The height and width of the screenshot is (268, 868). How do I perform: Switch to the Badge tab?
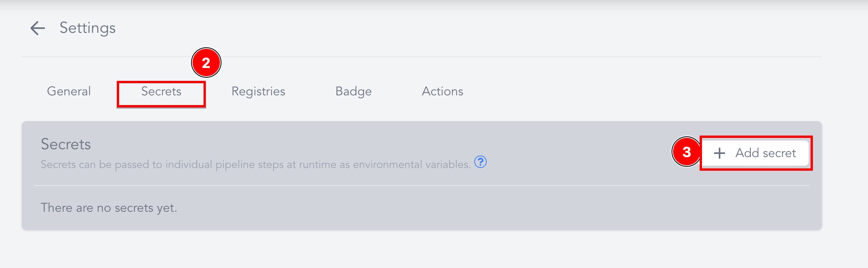pos(354,91)
